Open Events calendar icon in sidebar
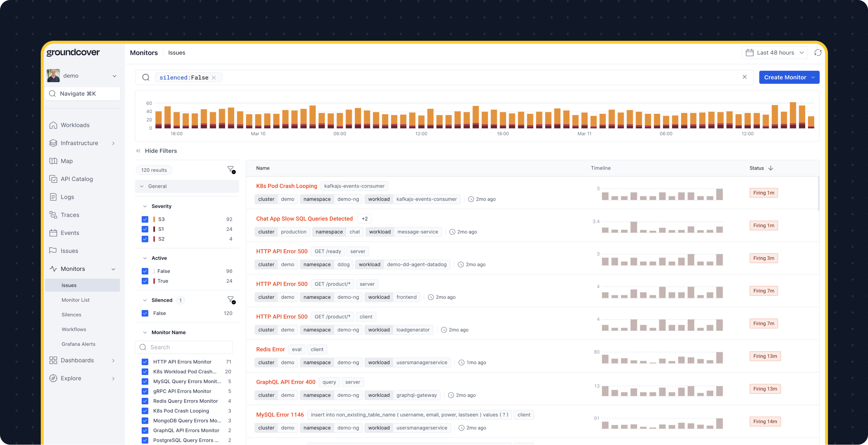 [x=53, y=233]
